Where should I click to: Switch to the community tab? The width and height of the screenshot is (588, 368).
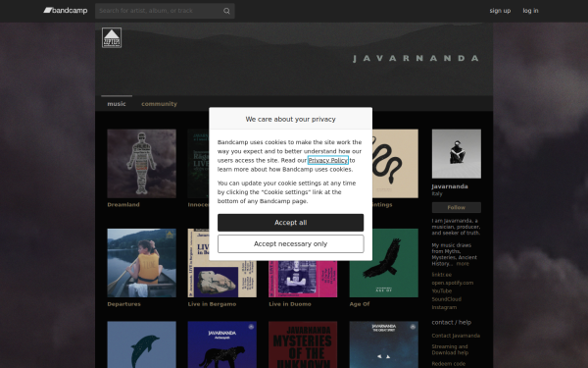point(159,104)
